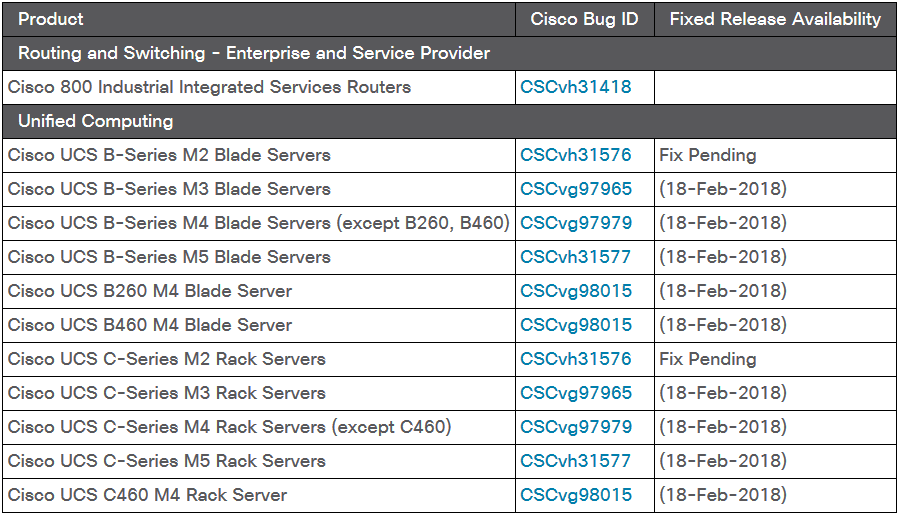Image resolution: width=900 pixels, height=516 pixels.
Task: Select the Routing and Switching section header row
Action: pyautogui.click(x=449, y=53)
